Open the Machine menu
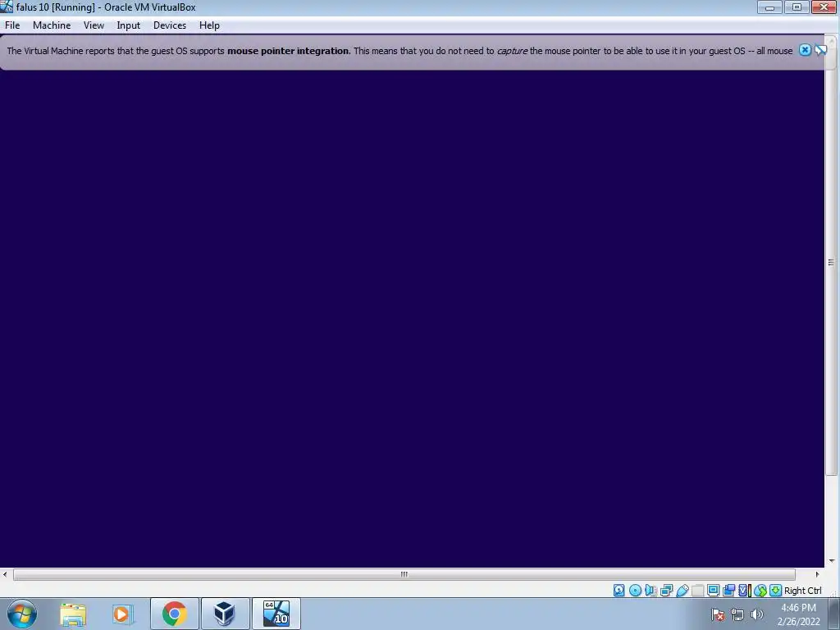Screen dimensions: 840x630 [x=52, y=25]
